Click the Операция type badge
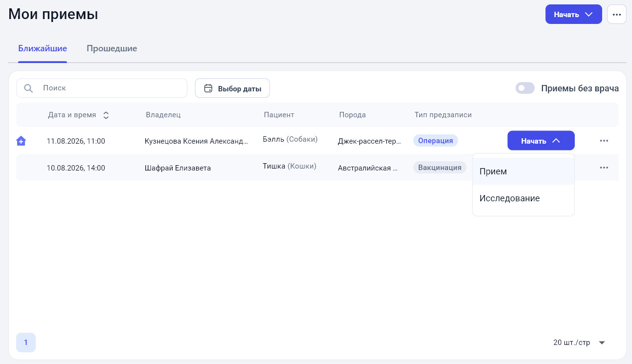 [x=435, y=141]
